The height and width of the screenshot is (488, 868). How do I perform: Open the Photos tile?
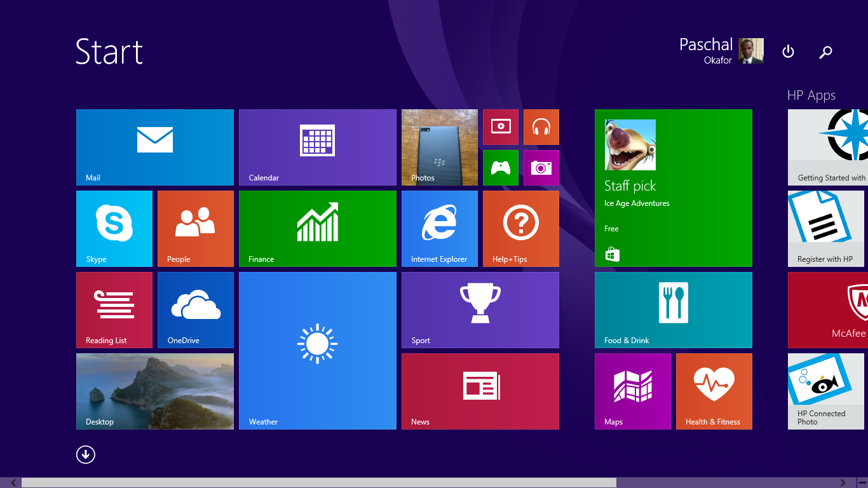point(440,147)
